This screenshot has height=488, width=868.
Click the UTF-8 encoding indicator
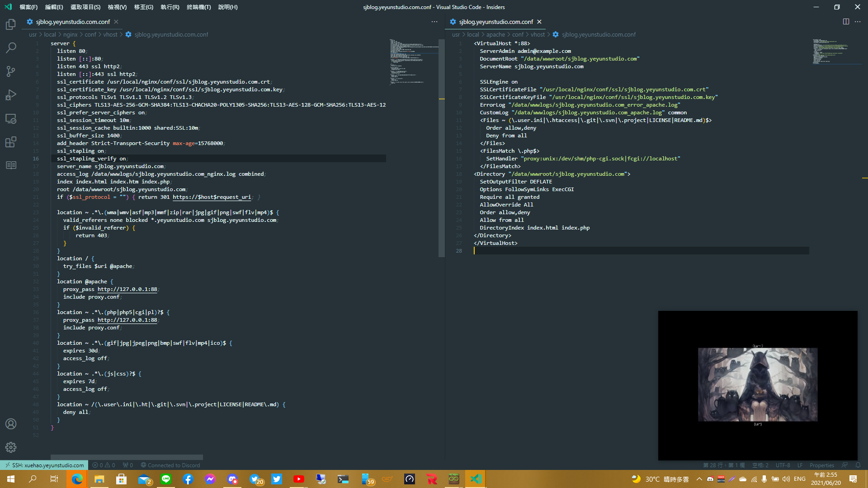pos(783,465)
